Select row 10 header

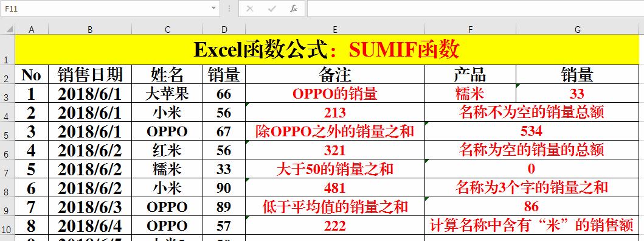(7, 225)
